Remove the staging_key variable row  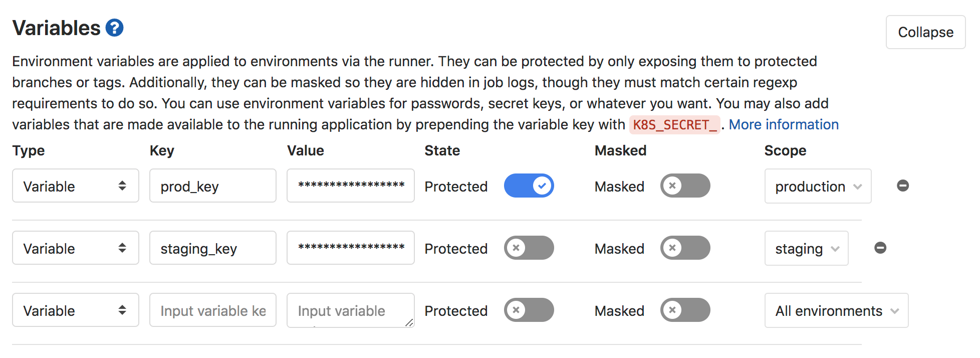[881, 247]
